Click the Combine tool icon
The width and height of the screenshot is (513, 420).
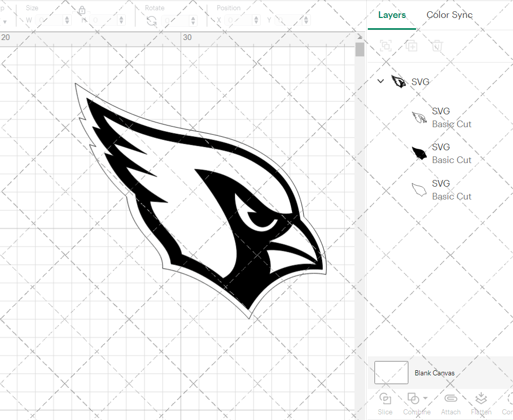tap(413, 398)
